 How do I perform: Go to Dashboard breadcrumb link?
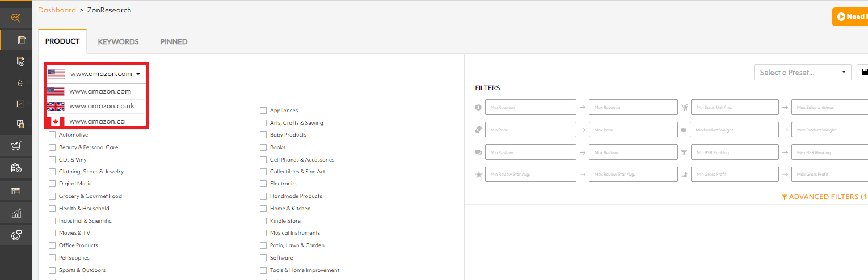57,10
